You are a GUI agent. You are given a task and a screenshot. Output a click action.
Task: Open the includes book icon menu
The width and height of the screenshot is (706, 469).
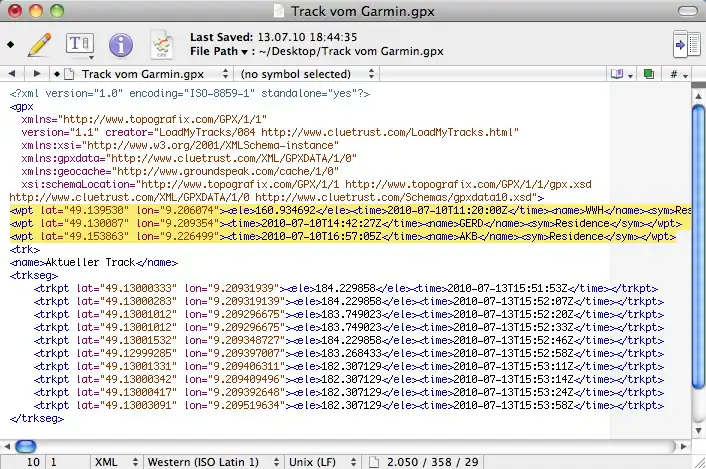tap(622, 74)
